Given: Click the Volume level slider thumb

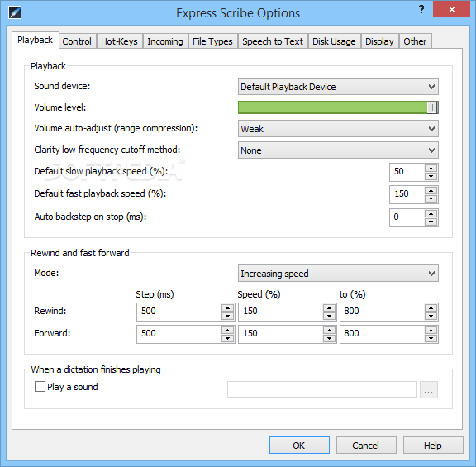Looking at the screenshot, I should pos(431,107).
